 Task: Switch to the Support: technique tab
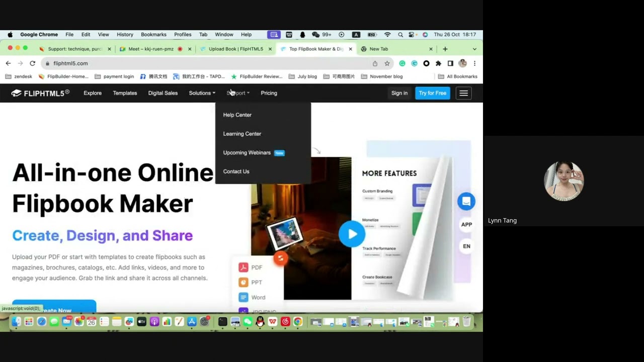[x=75, y=49]
